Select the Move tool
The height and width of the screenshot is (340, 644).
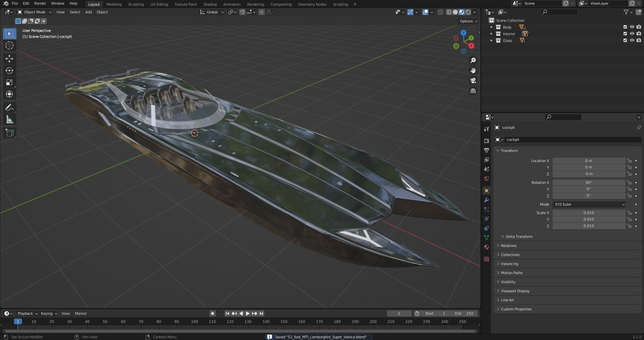[9, 59]
